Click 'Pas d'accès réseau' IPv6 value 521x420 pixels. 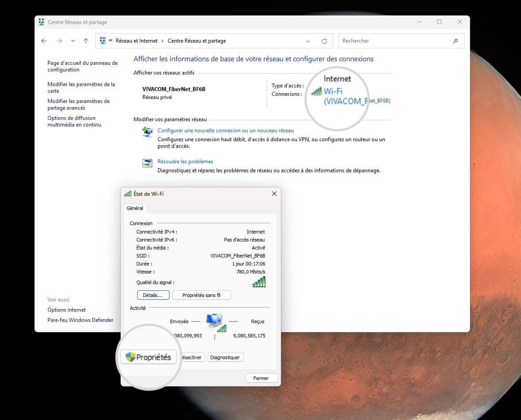coord(244,240)
